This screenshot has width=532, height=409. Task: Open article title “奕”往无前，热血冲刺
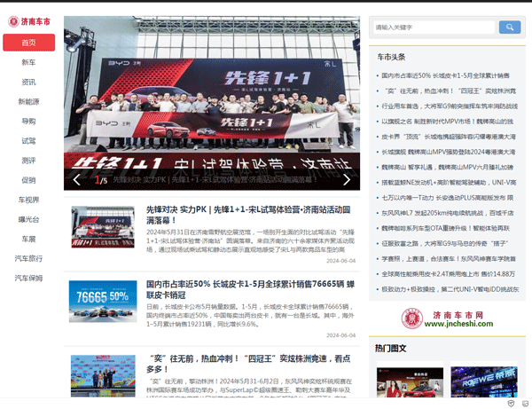tap(250, 364)
